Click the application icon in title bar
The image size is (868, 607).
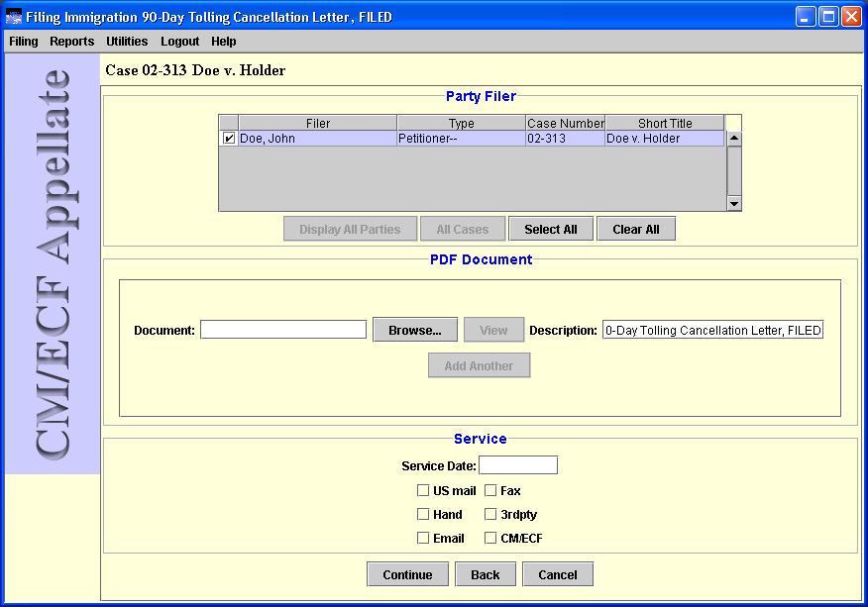click(13, 17)
